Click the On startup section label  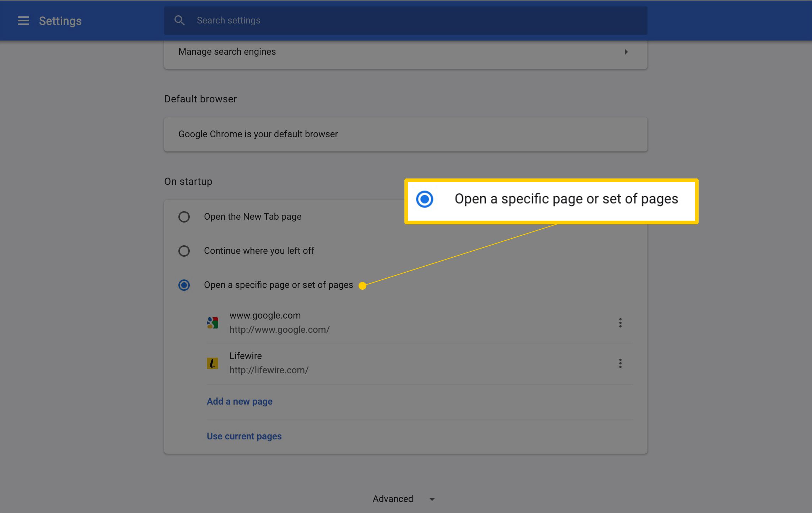[188, 181]
